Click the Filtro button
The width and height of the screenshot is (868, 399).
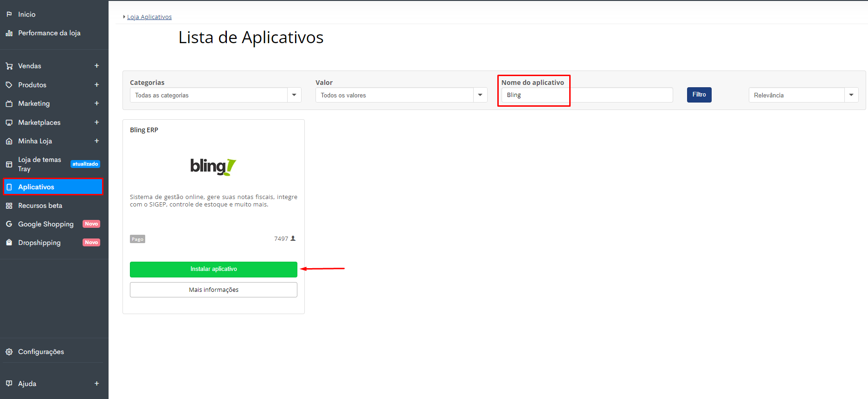coord(699,95)
